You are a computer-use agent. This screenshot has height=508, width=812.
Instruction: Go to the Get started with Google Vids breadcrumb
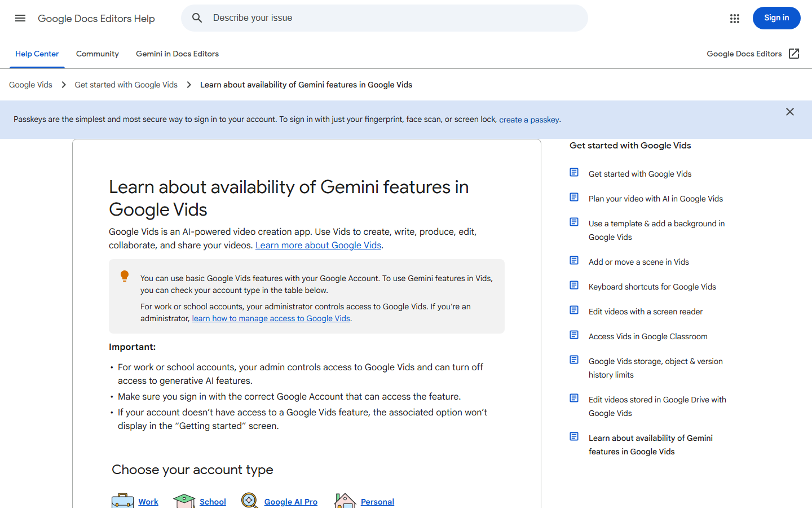tap(126, 85)
